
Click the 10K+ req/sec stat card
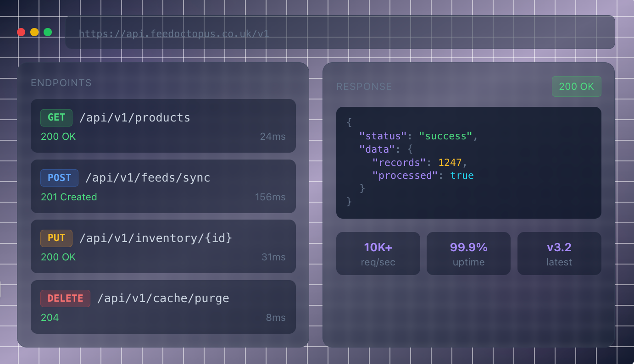378,254
